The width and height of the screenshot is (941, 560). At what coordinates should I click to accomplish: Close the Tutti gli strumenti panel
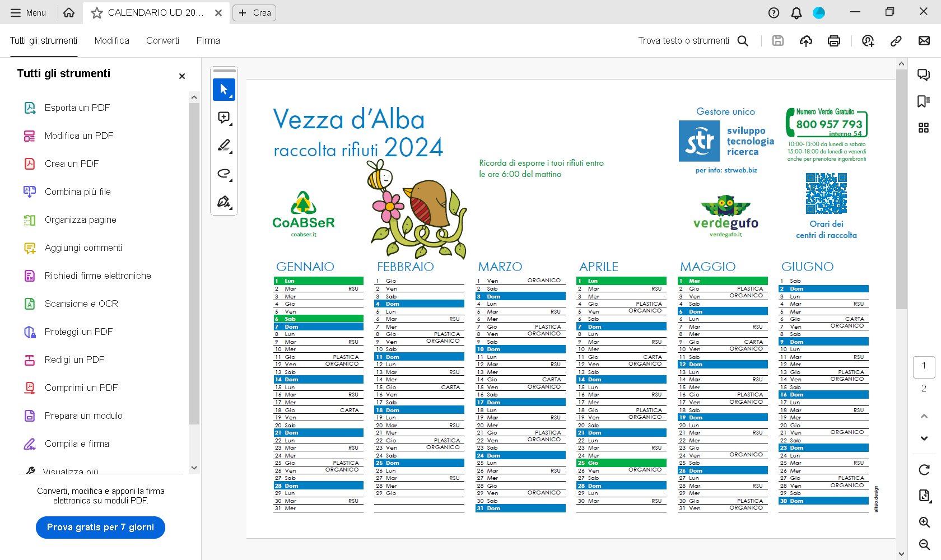click(x=181, y=76)
